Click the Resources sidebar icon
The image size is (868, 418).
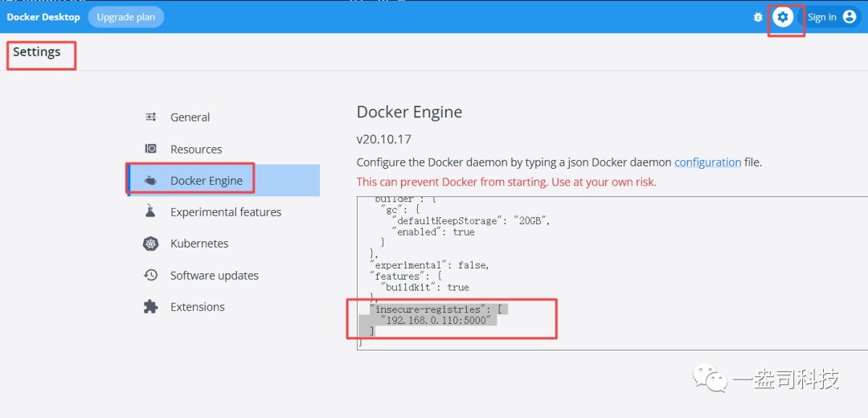(x=150, y=149)
